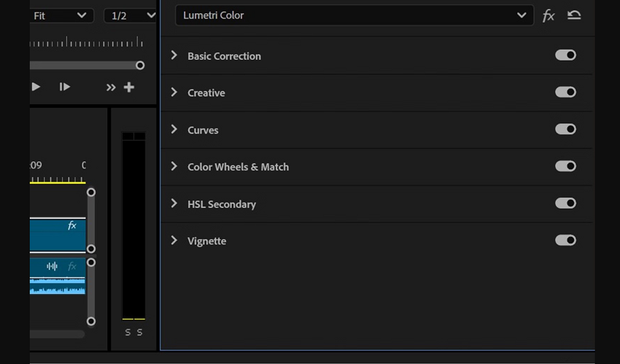Turn off the Curves toggle
Screen dimensions: 620x364
(565, 129)
